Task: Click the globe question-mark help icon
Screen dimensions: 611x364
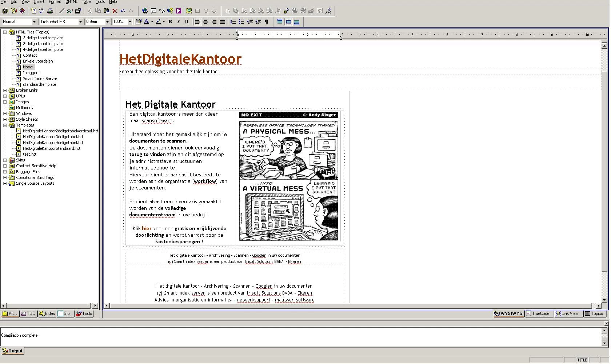Action: point(170,11)
